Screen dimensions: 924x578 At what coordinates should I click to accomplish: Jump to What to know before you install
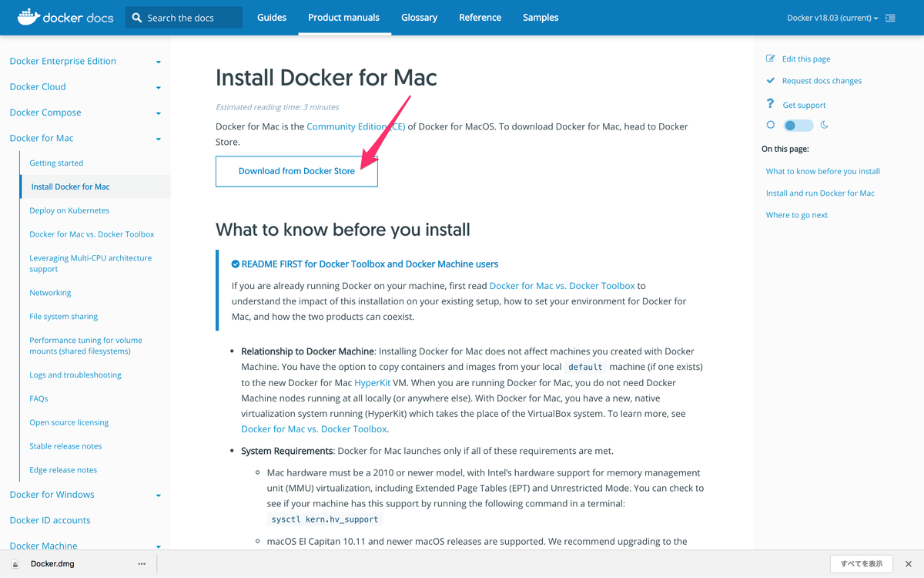tap(823, 171)
